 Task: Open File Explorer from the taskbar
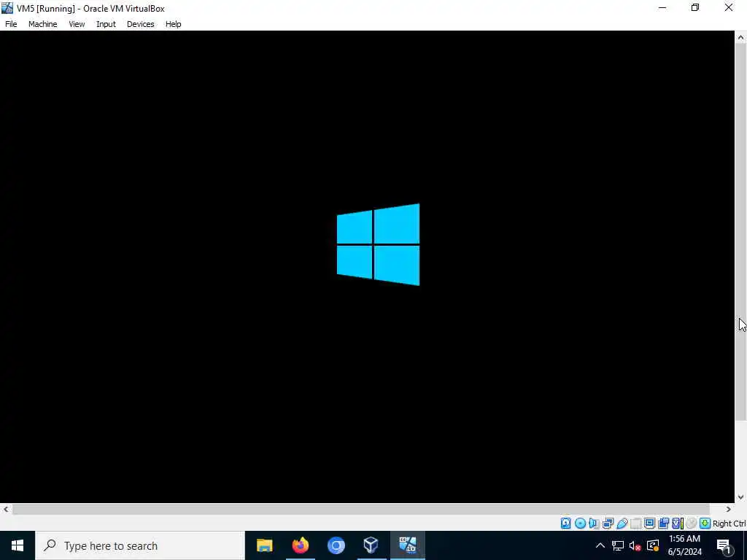tap(264, 545)
